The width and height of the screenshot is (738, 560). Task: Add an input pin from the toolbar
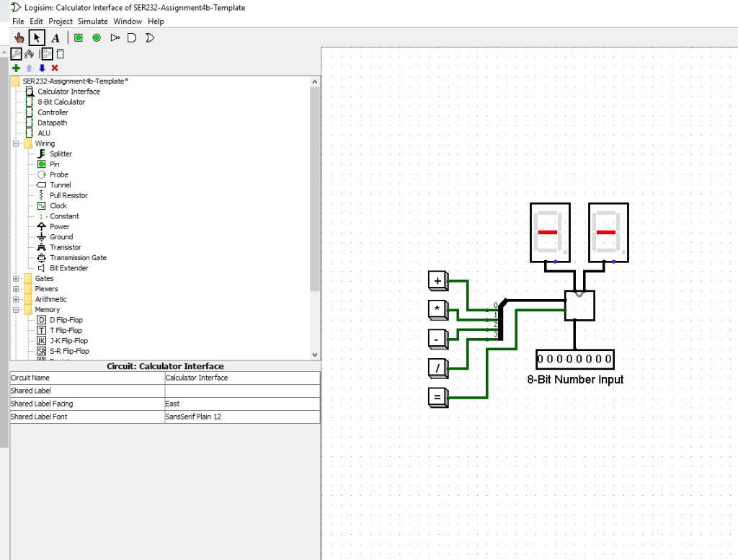79,37
